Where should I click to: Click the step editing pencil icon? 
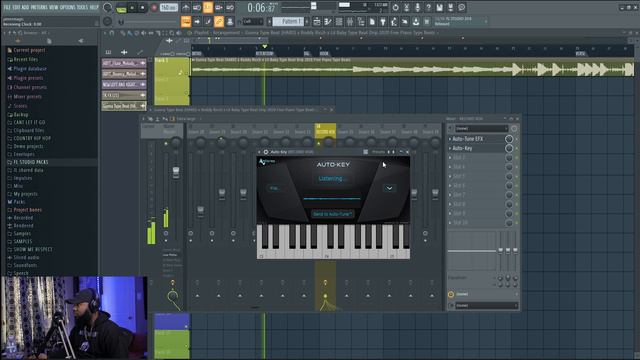[x=208, y=21]
